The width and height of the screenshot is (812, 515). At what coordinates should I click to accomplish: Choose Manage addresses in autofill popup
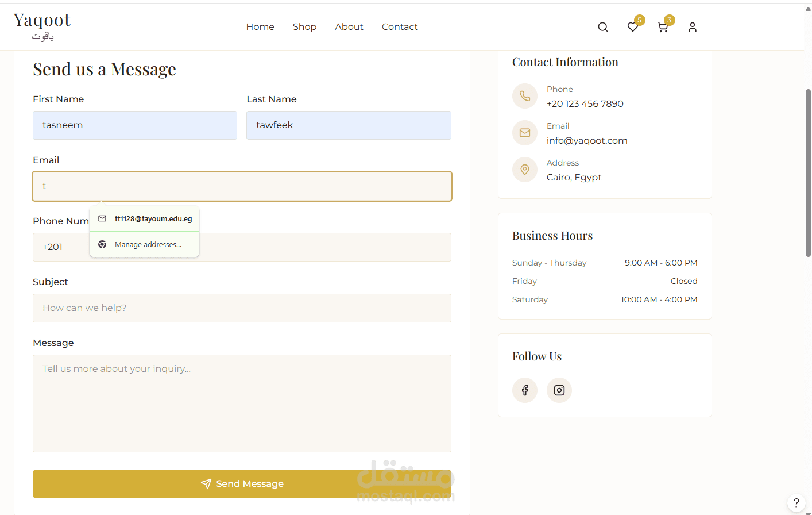pyautogui.click(x=145, y=244)
